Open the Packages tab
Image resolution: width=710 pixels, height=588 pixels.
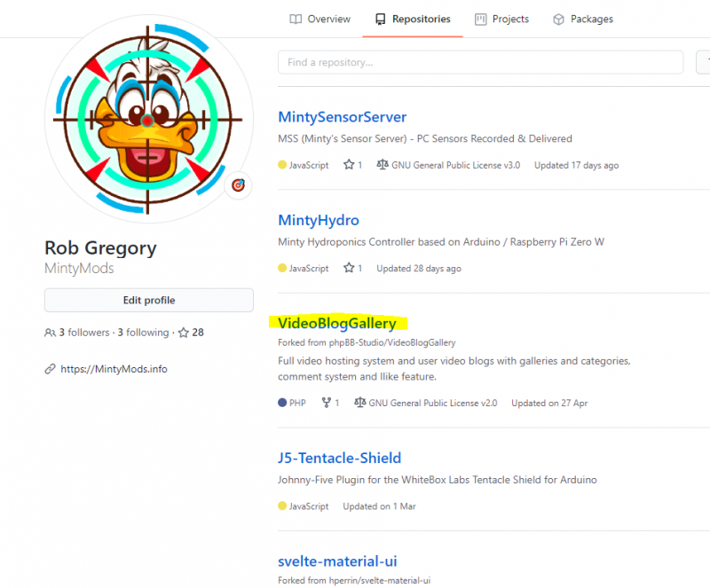click(582, 19)
